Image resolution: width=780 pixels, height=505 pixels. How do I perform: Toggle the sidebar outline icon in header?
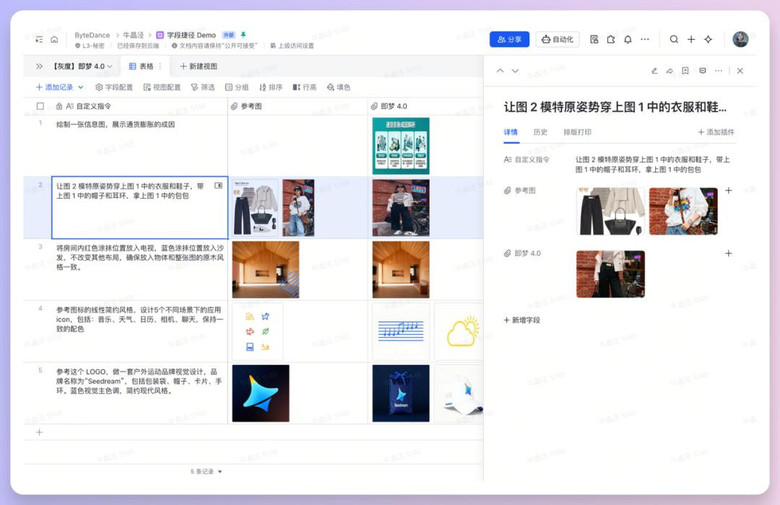click(39, 39)
